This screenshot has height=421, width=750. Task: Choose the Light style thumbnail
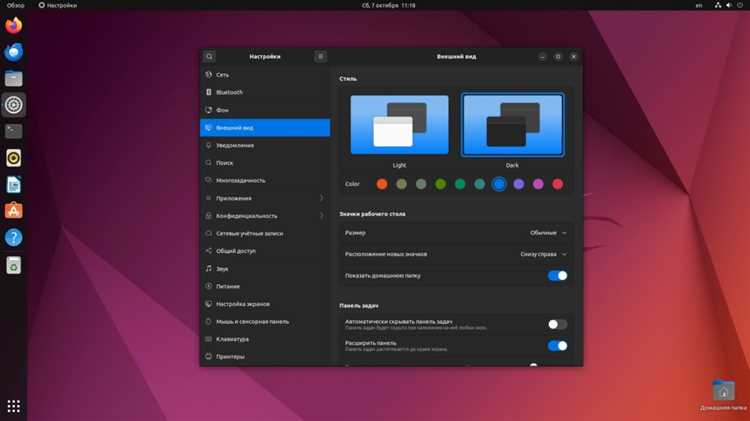point(399,125)
